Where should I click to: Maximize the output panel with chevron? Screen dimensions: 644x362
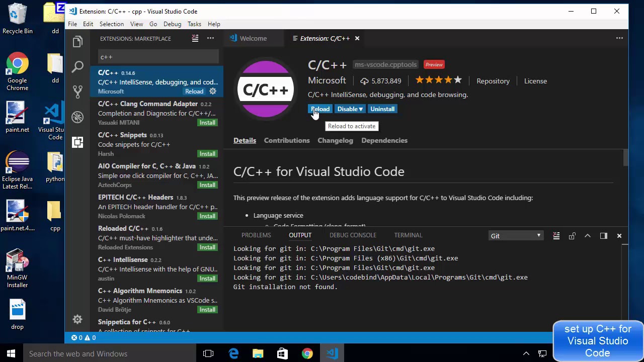coord(588,236)
